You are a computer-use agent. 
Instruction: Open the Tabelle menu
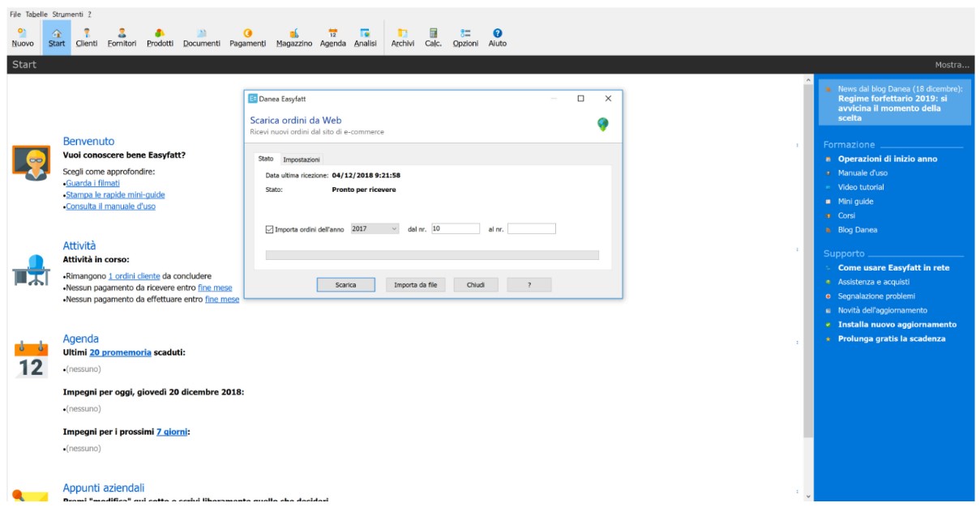[x=36, y=15]
